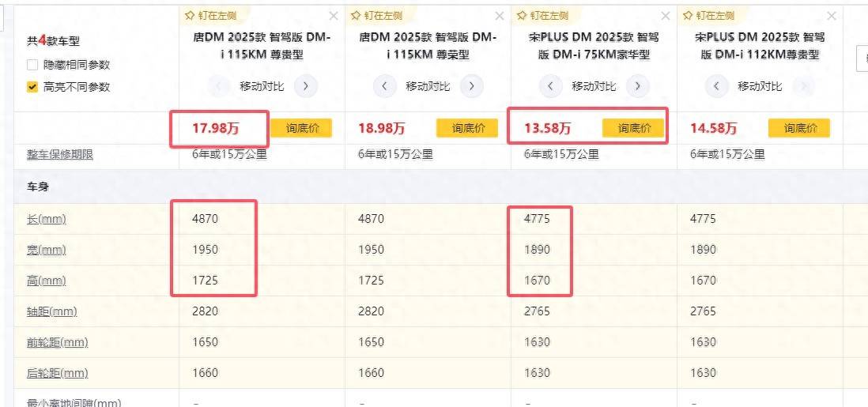Remove 唐DM 尊荣型 from comparison

tap(500, 16)
